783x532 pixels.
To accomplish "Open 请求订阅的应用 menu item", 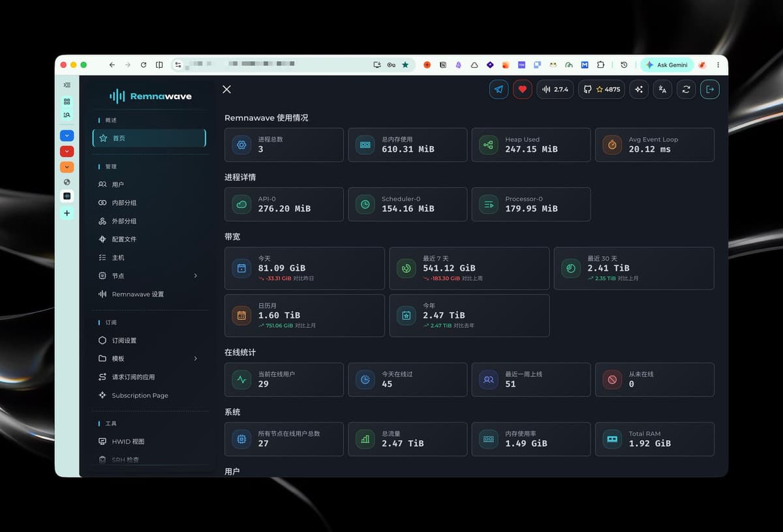I will point(149,377).
